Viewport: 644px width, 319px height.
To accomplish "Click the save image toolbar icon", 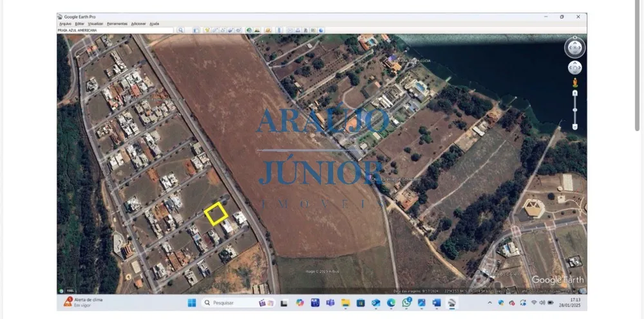I will [305, 30].
